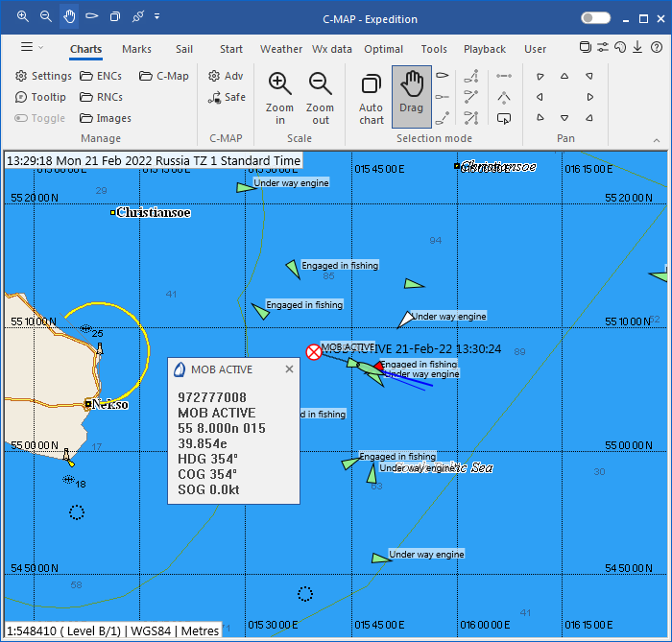The image size is (672, 642).
Task: Go to the Tools tab
Action: click(434, 49)
